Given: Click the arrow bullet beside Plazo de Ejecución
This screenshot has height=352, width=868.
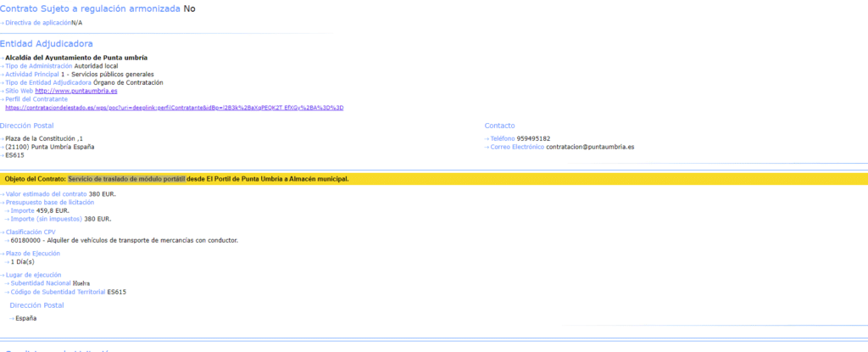Looking at the screenshot, I should pos(3,254).
